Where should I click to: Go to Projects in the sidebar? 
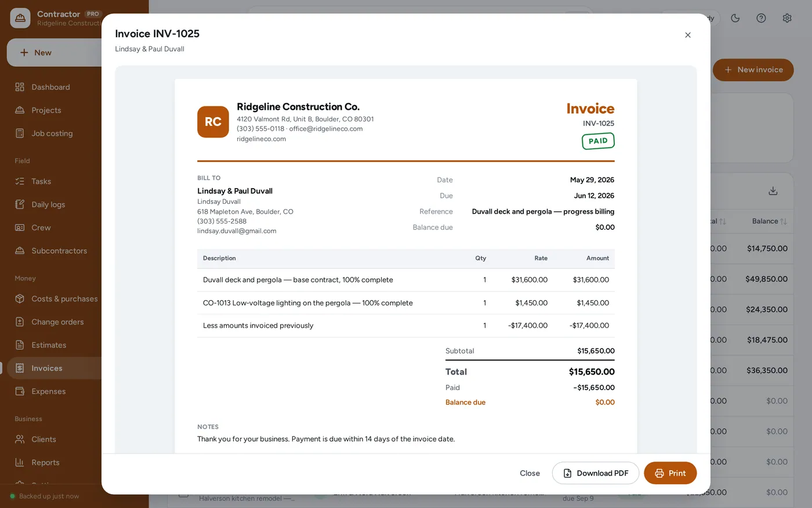click(x=46, y=110)
